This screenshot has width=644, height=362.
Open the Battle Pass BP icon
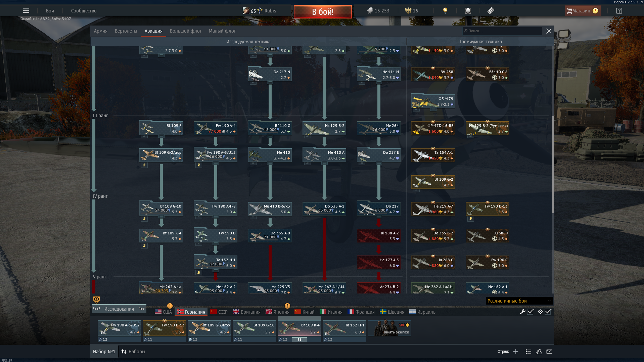tap(491, 11)
